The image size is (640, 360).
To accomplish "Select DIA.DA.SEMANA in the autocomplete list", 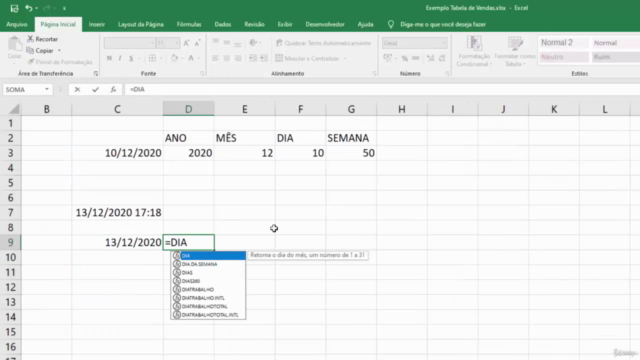I will pos(208,264).
